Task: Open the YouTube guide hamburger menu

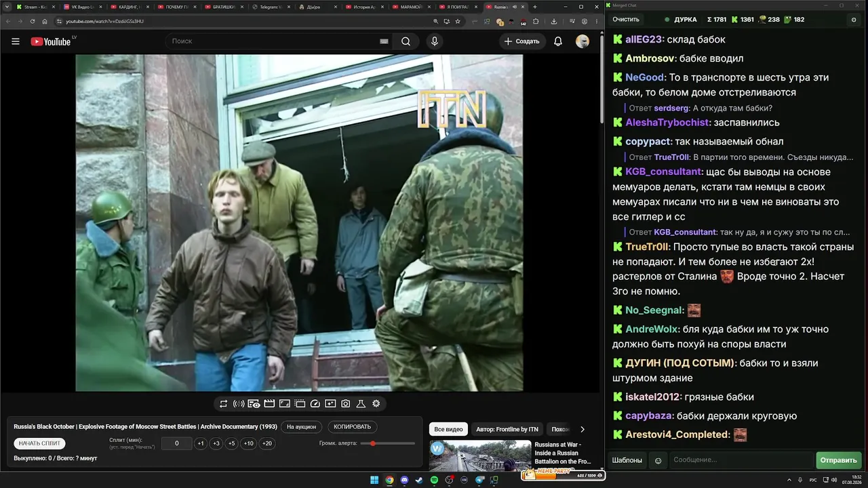Action: (x=16, y=41)
